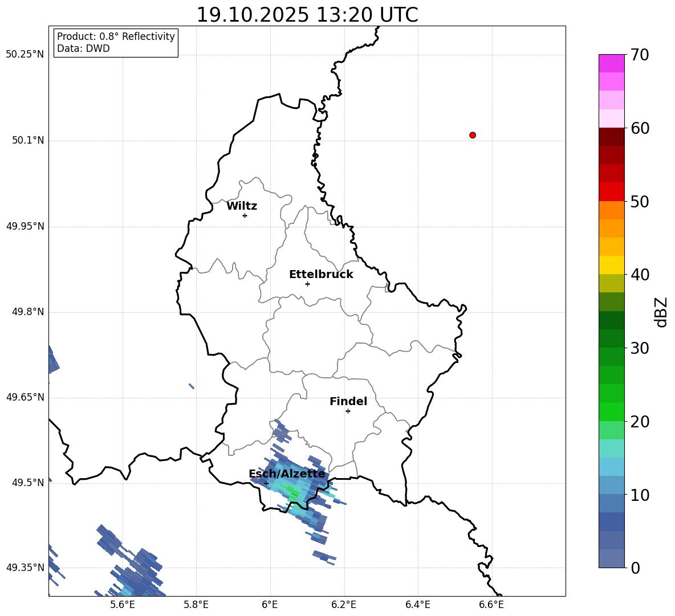This screenshot has height=616, width=675.
Task: Click the 49.35°N latitude label
Action: [x=25, y=568]
